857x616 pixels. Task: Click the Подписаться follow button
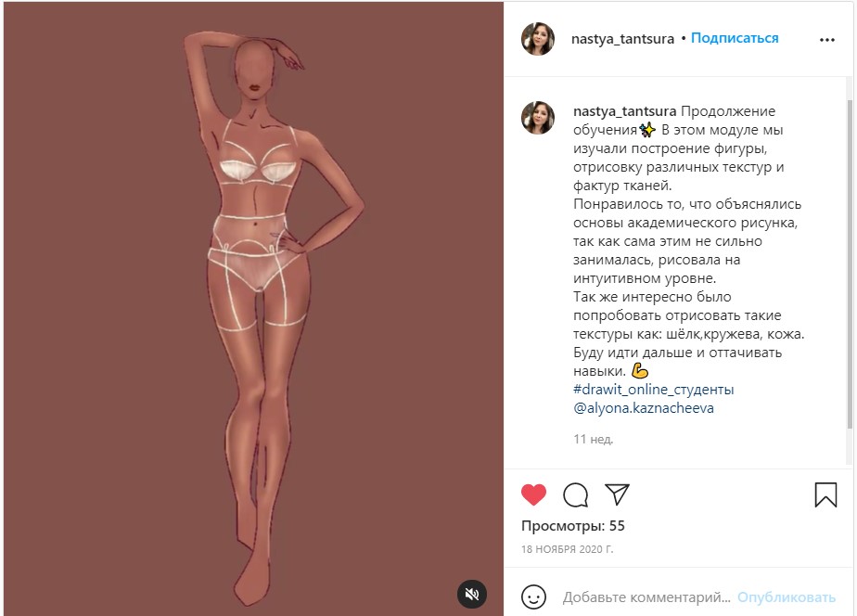735,38
